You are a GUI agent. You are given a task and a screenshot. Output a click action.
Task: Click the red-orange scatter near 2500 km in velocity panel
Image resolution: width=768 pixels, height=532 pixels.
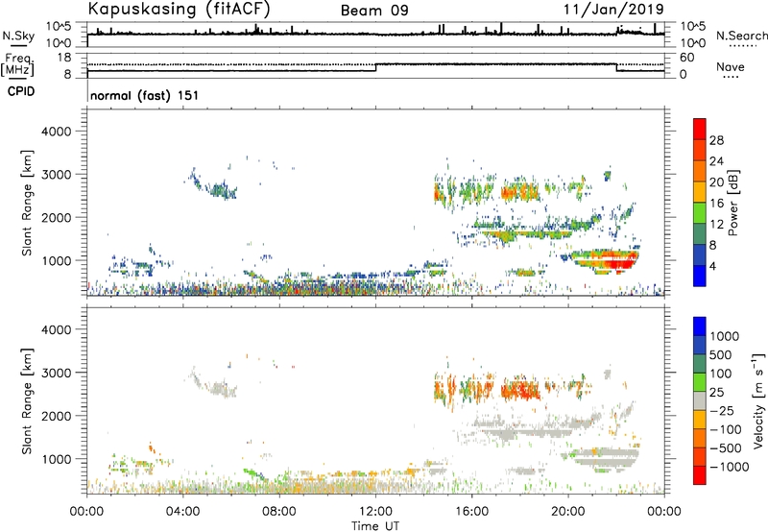tap(520, 389)
